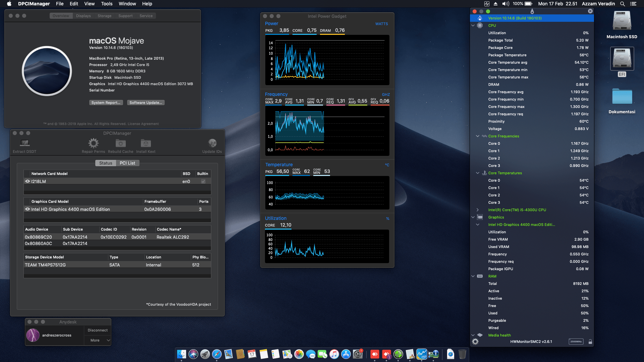Select Macintosh SSD drive on desktop
This screenshot has height=362, width=644.
[622, 25]
